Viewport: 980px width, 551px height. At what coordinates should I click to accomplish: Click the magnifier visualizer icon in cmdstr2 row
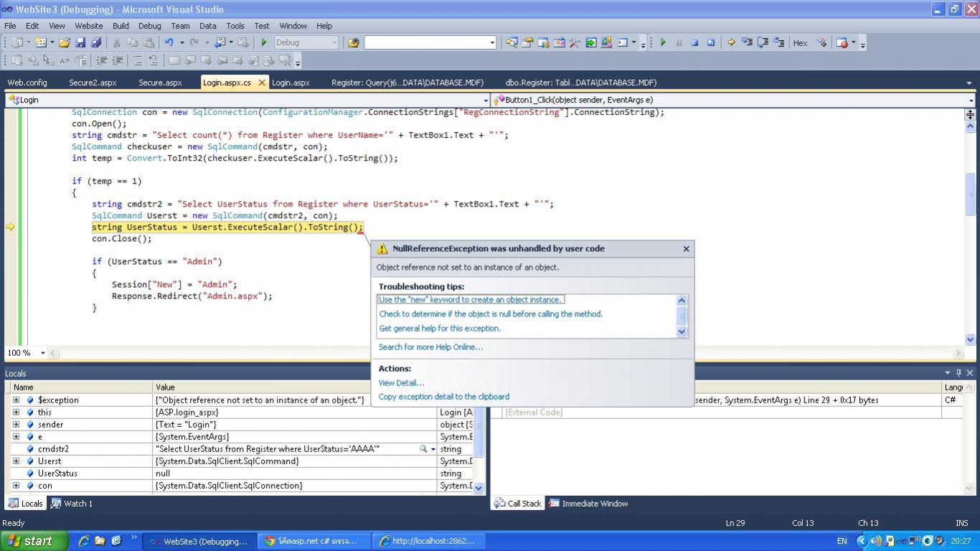(x=424, y=449)
